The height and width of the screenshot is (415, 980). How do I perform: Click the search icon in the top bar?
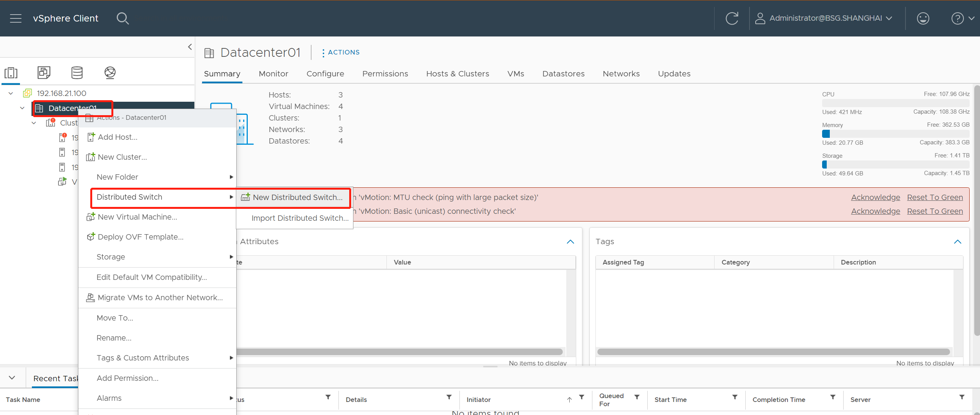pyautogui.click(x=124, y=18)
